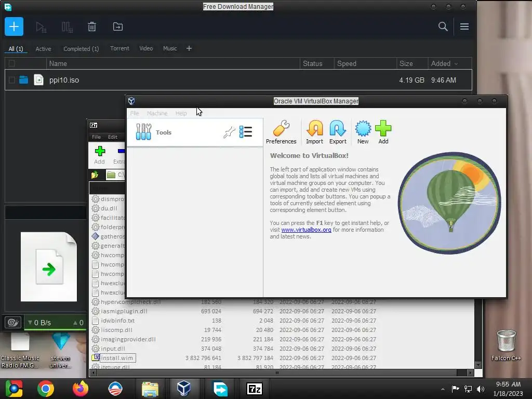
Task: Open the Falcon C++ recycle bin desktop icon
Action: point(506,345)
